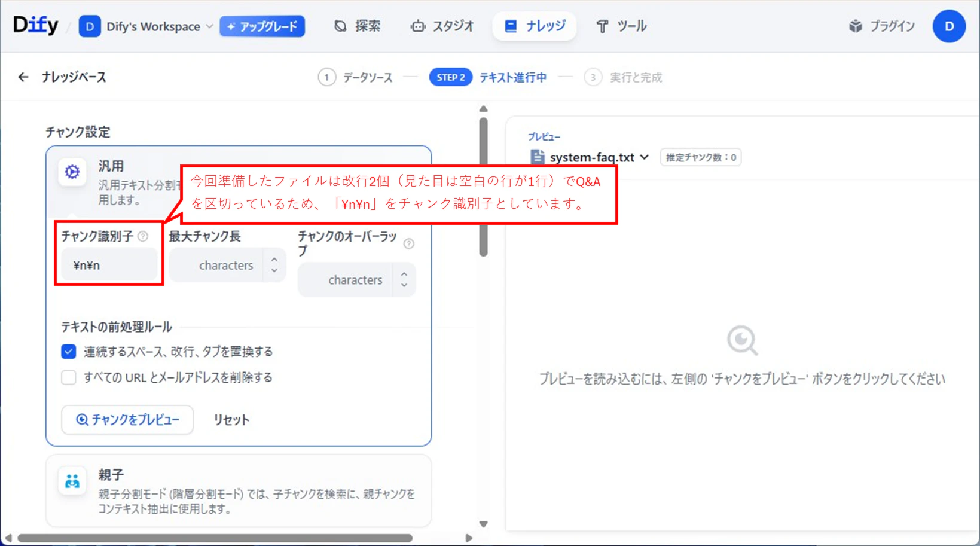Increase the 最大チャンク長 value

(274, 260)
